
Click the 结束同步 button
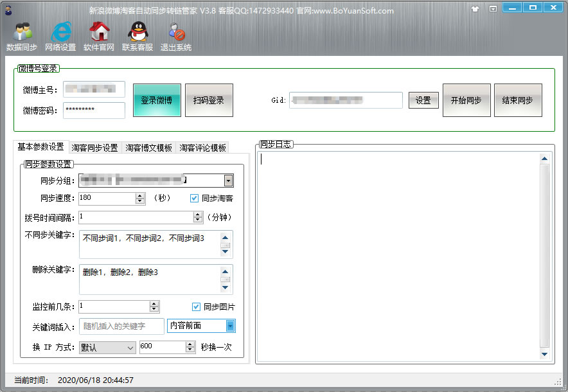point(518,100)
